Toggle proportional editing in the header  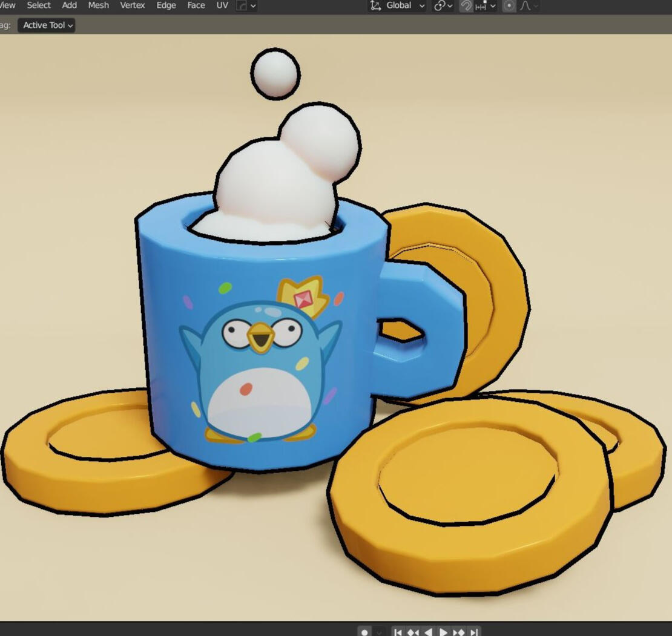[509, 5]
